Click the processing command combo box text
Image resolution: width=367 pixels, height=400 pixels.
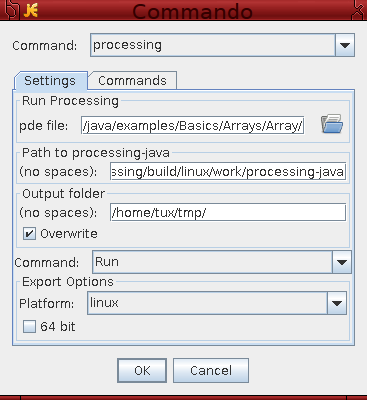[127, 45]
